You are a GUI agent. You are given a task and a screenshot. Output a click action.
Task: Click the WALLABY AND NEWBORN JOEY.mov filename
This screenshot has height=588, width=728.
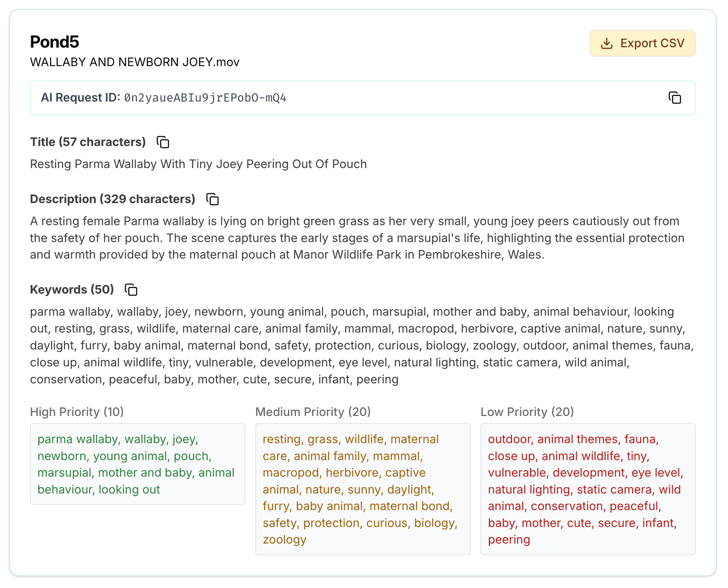pos(135,62)
